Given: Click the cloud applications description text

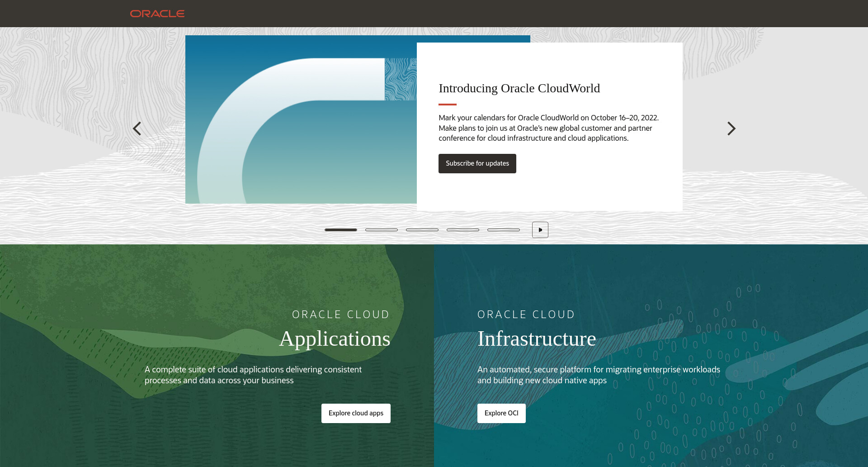Looking at the screenshot, I should [253, 375].
